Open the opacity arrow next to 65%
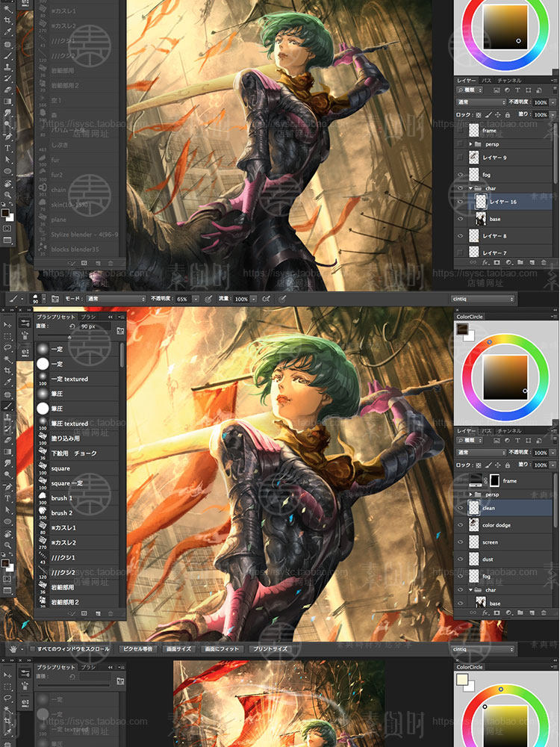Viewport: 560px width, 747px height. [195, 299]
